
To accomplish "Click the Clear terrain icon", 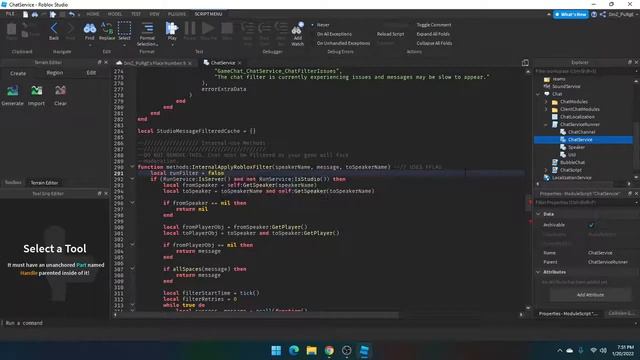I will click(60, 90).
